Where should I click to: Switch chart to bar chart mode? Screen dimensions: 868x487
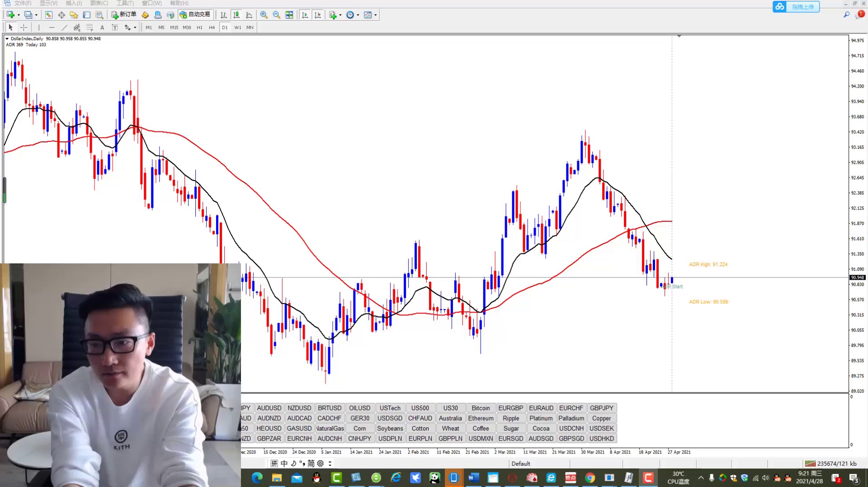point(224,15)
